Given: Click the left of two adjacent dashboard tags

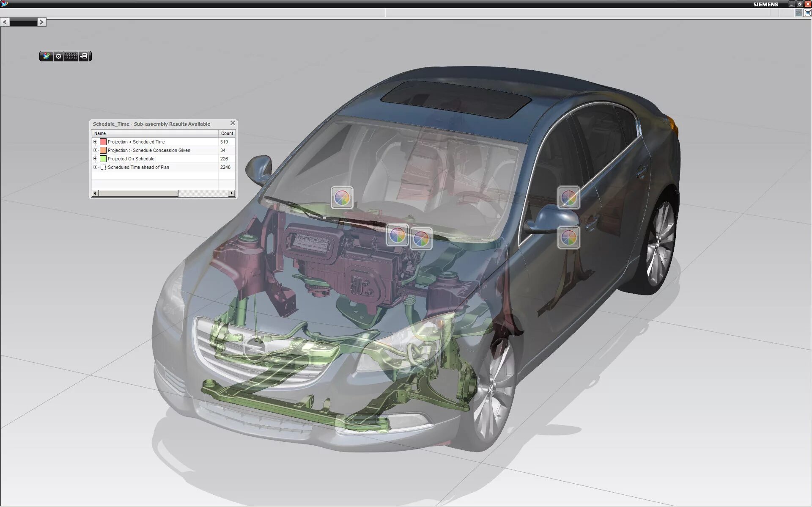Looking at the screenshot, I should pos(397,235).
